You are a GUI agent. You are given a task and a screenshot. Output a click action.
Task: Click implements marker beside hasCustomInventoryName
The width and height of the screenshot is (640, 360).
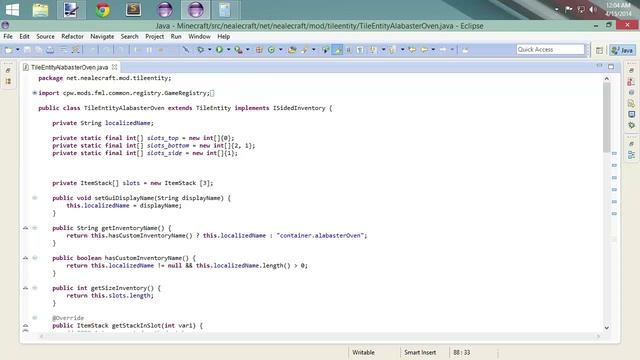click(25, 258)
